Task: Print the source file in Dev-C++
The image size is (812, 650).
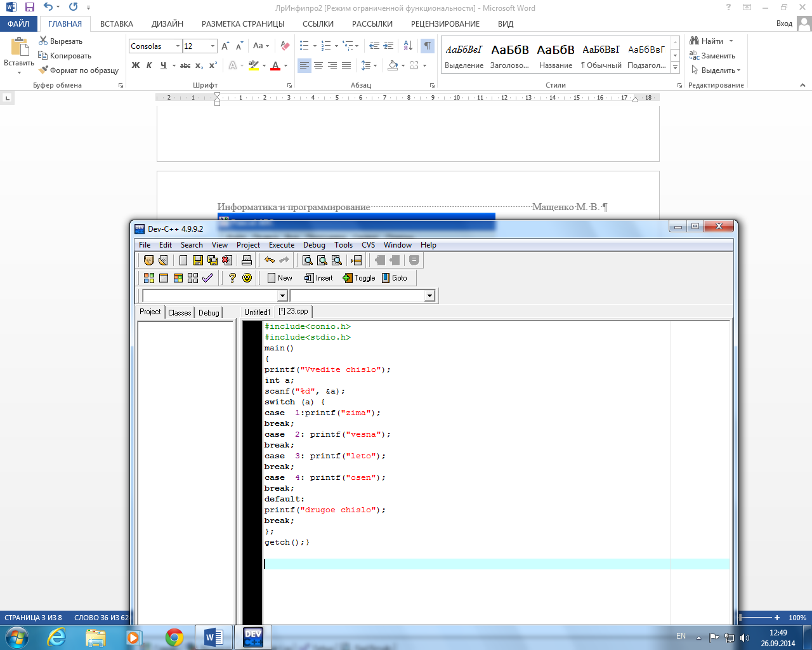Action: coord(247,260)
